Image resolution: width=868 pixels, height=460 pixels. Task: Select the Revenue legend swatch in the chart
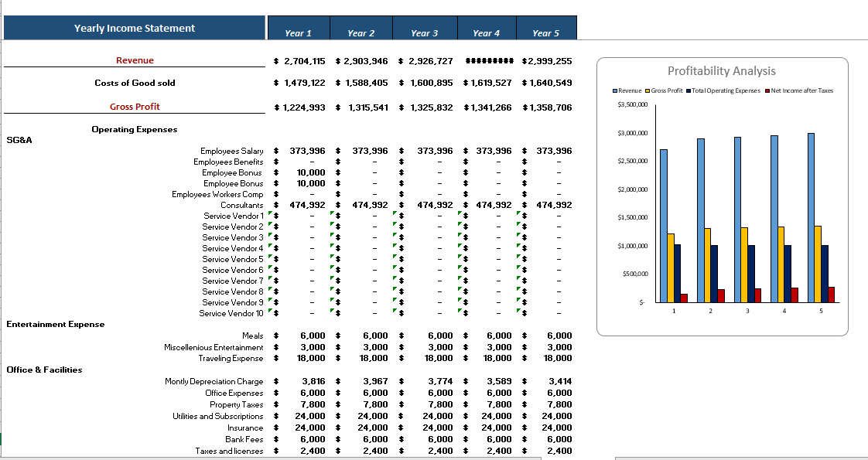pyautogui.click(x=617, y=90)
